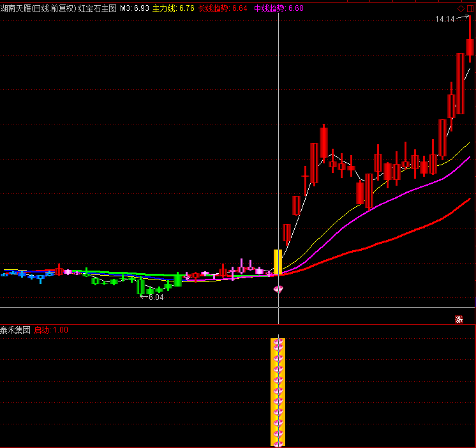Select the red 长线趋势 legend label
The height and width of the screenshot is (448, 476).
click(223, 8)
